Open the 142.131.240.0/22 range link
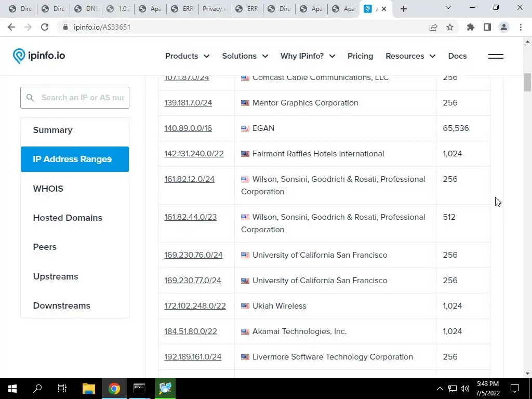Screen dimensions: 532x399 pyautogui.click(x=194, y=154)
